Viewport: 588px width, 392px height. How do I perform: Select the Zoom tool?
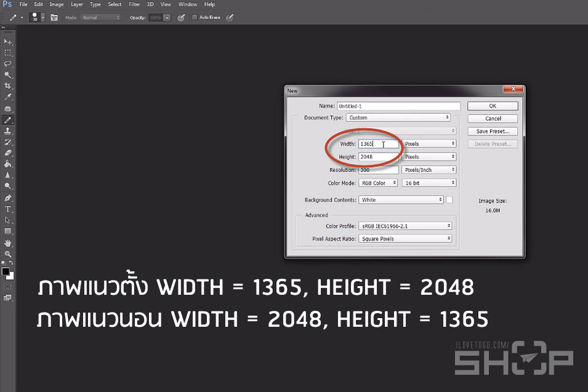pyautogui.click(x=7, y=254)
